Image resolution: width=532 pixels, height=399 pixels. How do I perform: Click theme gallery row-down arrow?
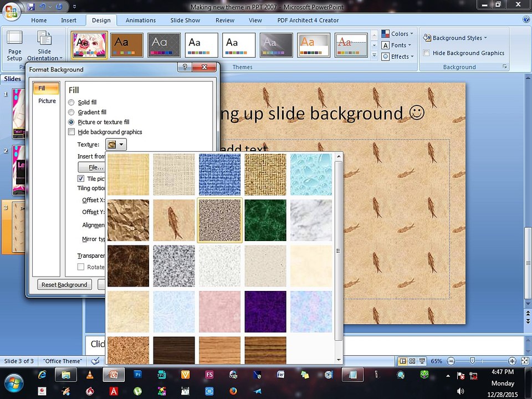(374, 45)
